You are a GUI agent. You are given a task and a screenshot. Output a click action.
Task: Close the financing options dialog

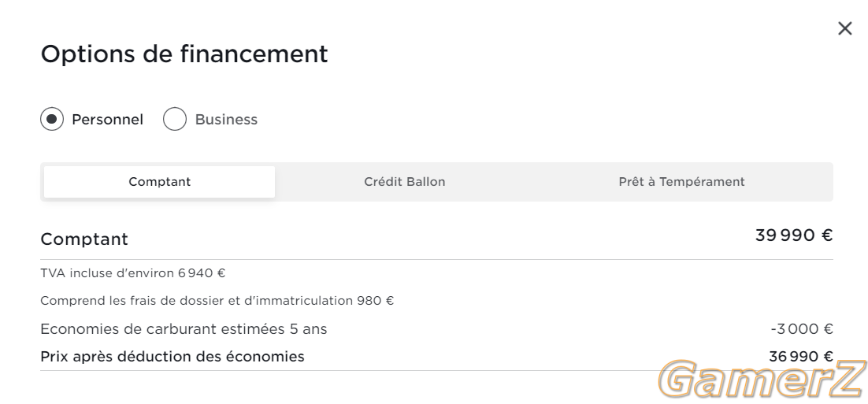[844, 28]
